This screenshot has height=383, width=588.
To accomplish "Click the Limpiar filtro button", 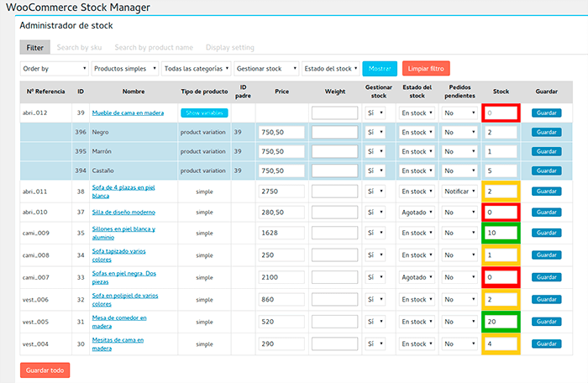I will point(426,69).
